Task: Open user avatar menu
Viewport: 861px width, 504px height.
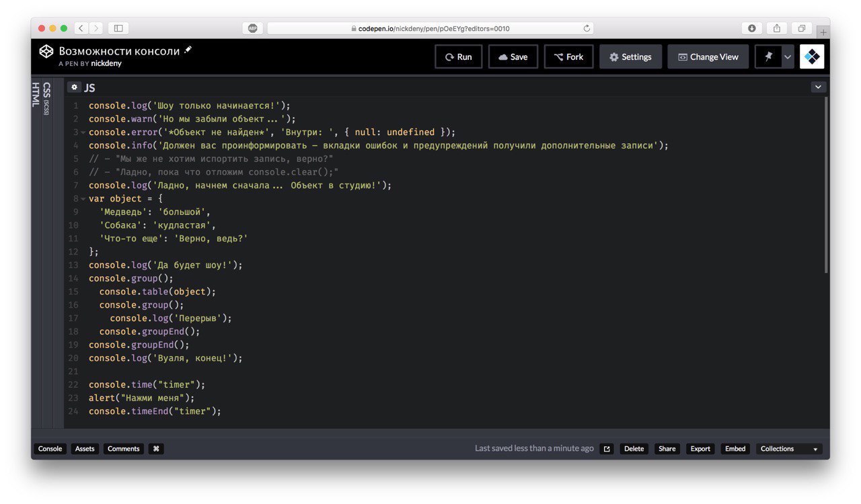Action: point(812,57)
